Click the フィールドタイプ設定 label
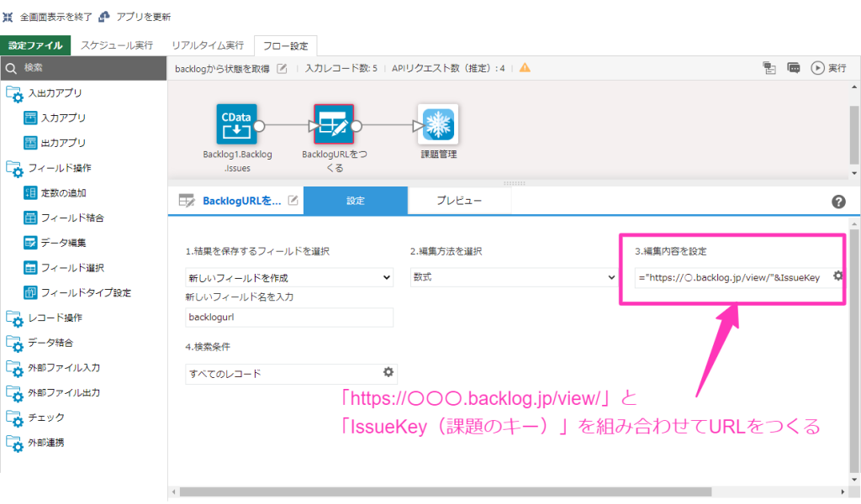861x504 pixels. (87, 293)
